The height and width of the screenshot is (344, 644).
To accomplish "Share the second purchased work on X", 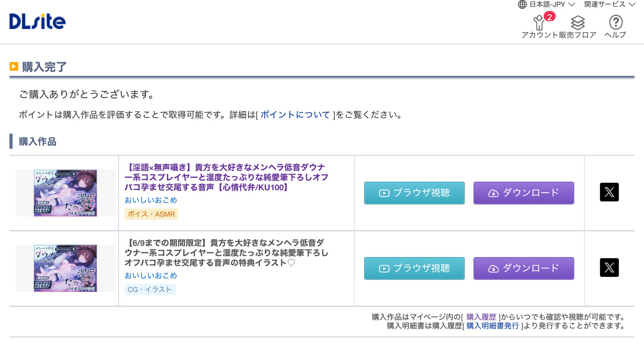I will click(609, 268).
